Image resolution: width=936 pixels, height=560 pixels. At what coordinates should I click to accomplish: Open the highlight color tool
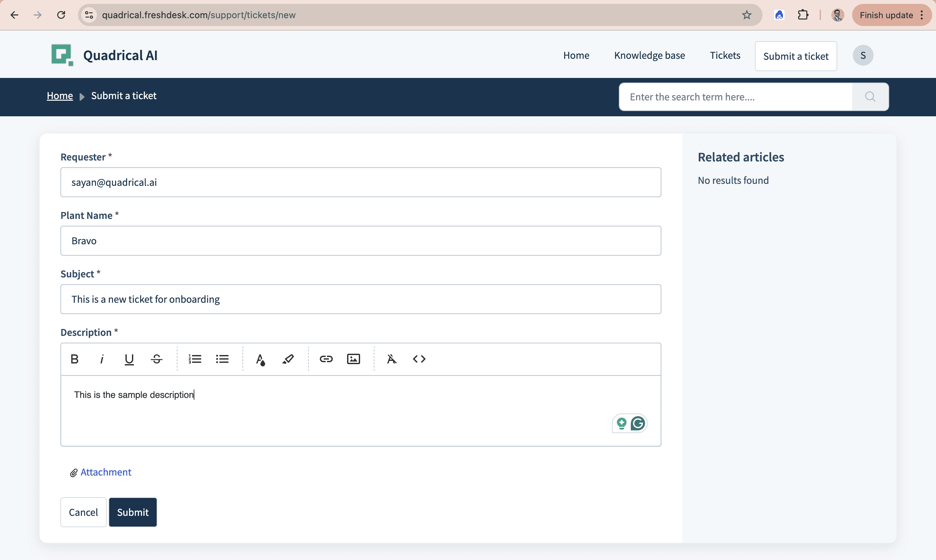288,359
